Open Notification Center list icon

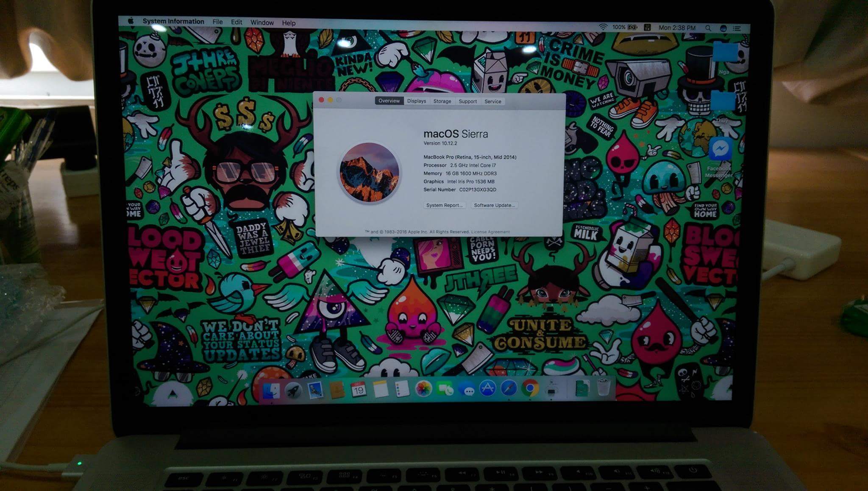coord(737,28)
